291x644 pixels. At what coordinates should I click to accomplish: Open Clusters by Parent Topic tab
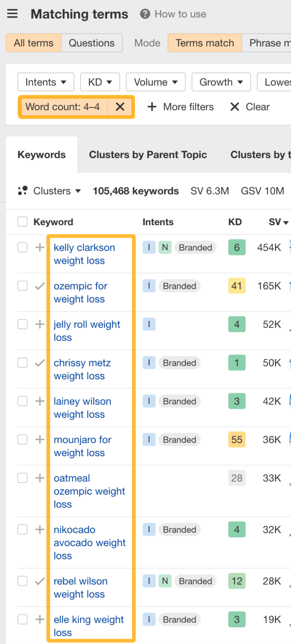pos(148,155)
